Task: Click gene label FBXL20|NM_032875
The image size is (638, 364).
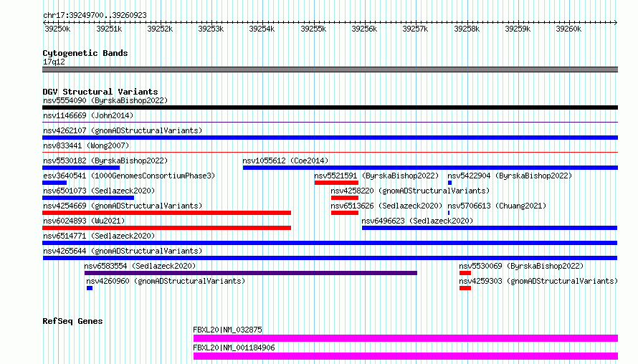Action: point(227,330)
